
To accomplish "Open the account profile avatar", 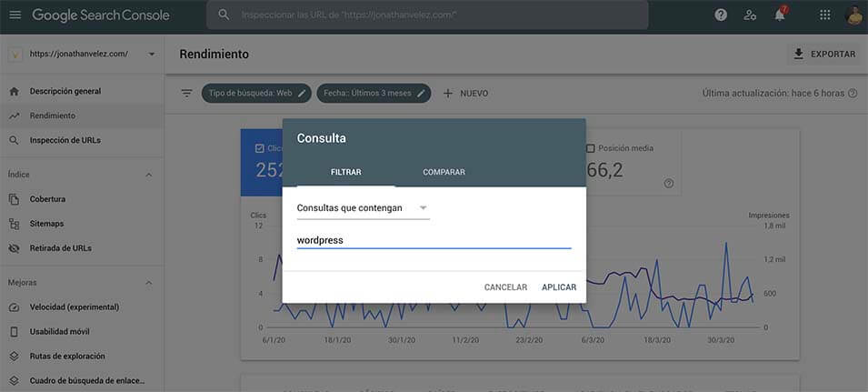I will point(855,15).
